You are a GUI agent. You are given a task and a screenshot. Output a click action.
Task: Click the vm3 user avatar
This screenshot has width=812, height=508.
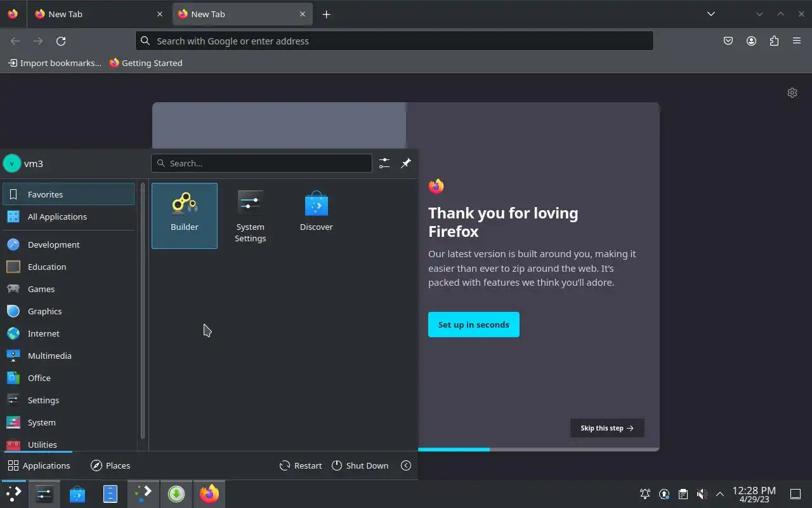tap(12, 163)
